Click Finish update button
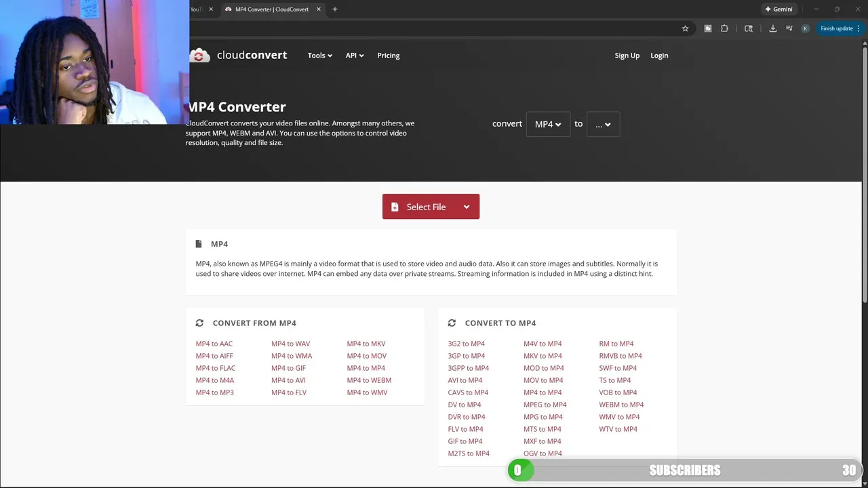 [x=840, y=28]
